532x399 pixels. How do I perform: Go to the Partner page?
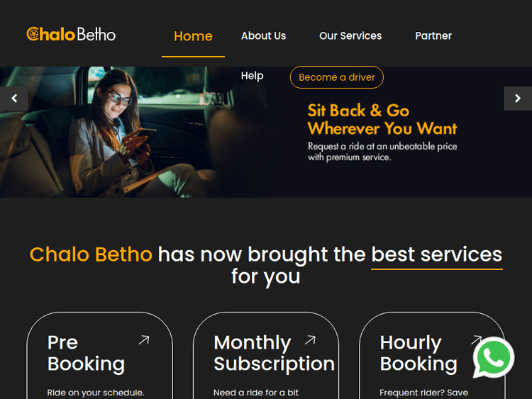tap(433, 35)
